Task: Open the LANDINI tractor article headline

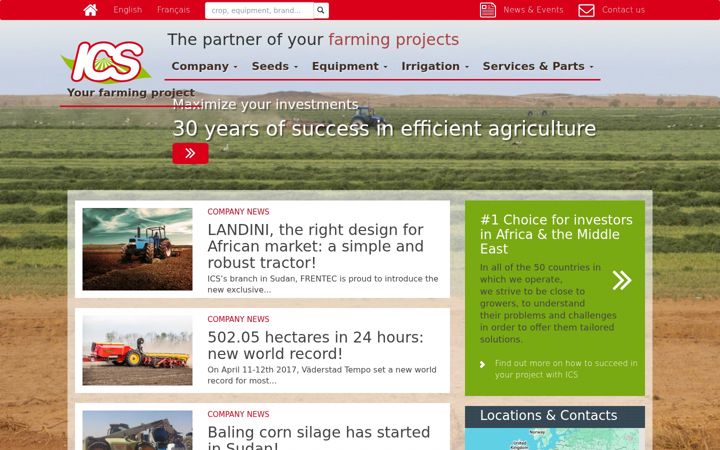Action: [x=315, y=246]
